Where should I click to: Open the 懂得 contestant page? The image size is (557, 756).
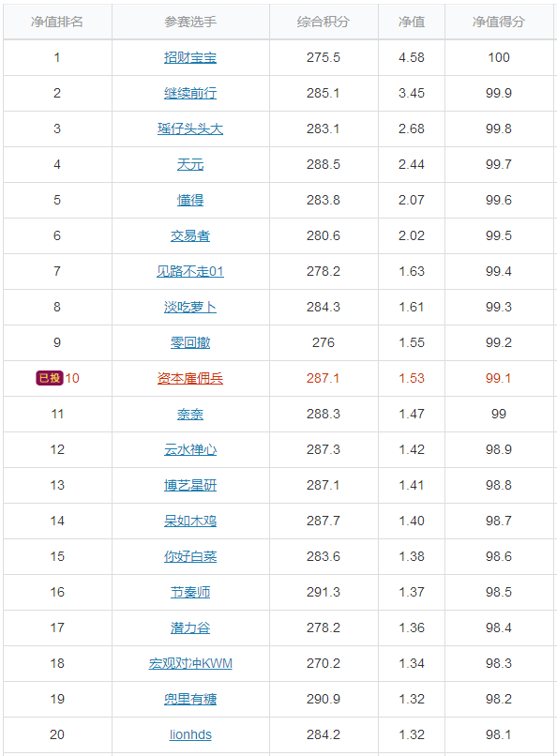190,200
